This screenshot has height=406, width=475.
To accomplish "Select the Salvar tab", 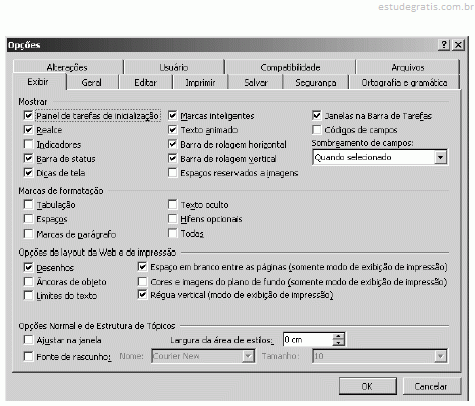I will (x=256, y=82).
